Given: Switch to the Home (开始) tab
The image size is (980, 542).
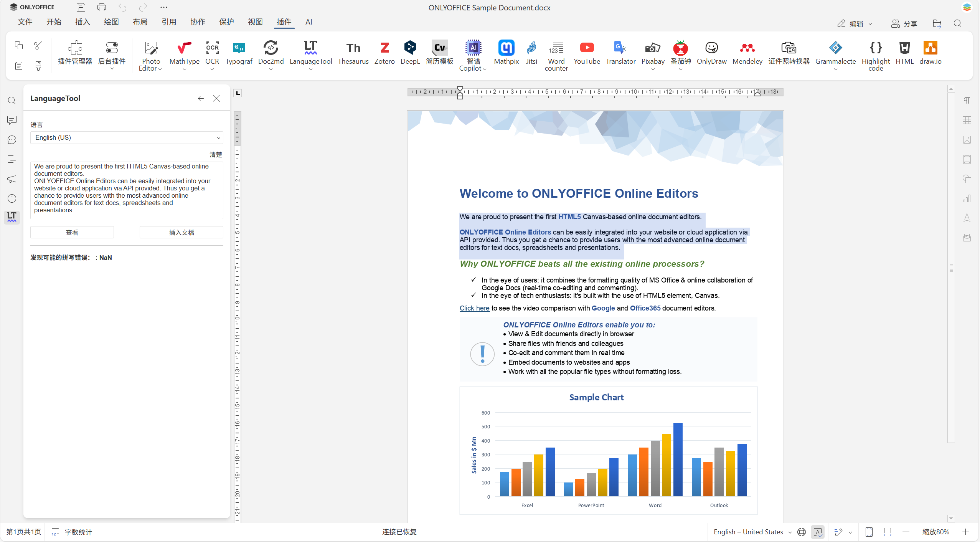Looking at the screenshot, I should pyautogui.click(x=54, y=22).
